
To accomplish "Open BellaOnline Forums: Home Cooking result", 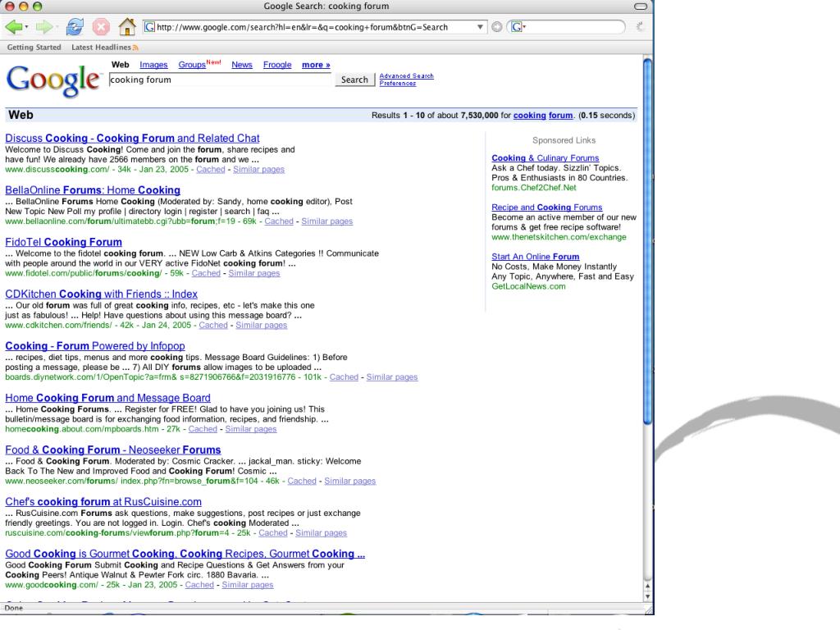I will tap(93, 190).
